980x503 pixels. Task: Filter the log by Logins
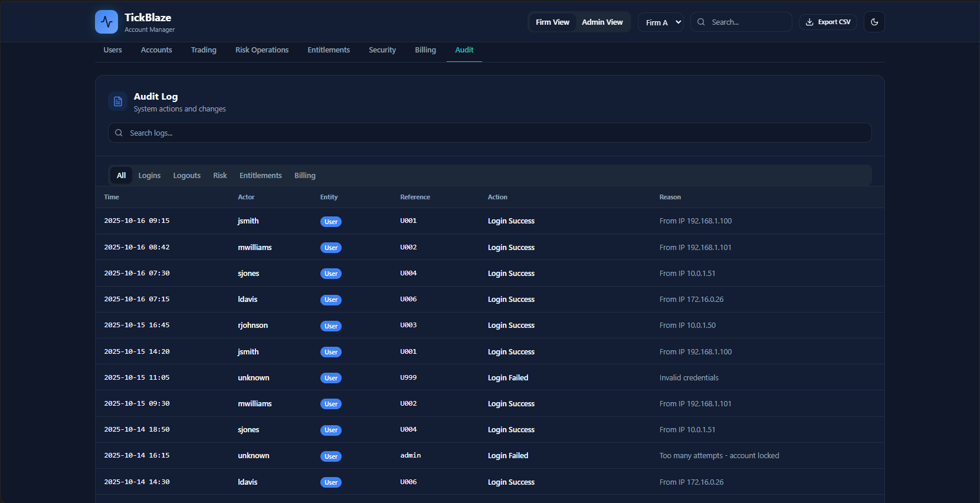(149, 175)
